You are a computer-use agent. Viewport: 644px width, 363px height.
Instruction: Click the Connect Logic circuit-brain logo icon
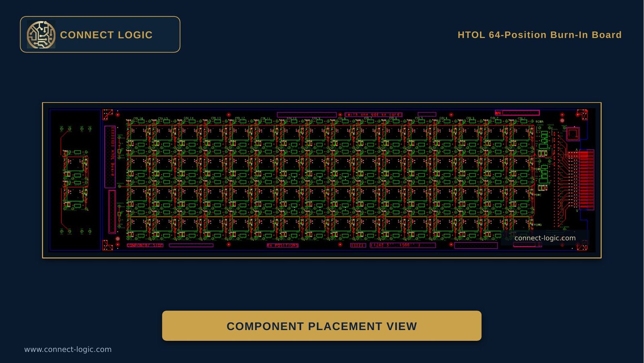click(x=41, y=35)
